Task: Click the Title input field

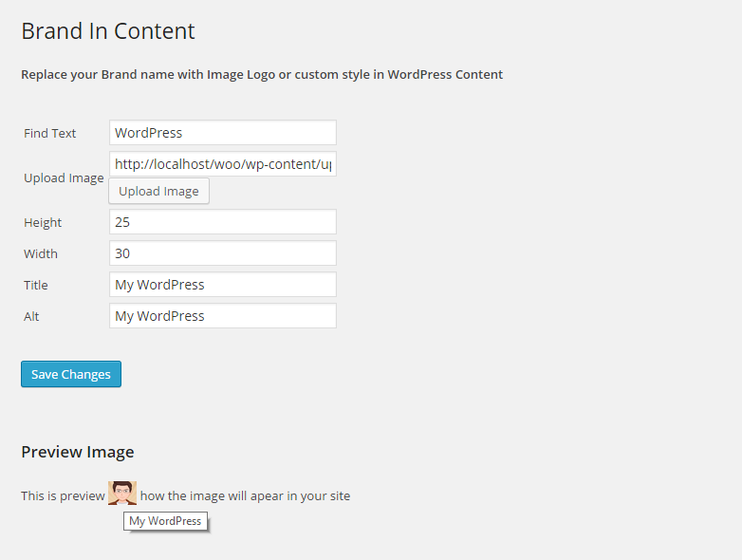Action: click(223, 284)
